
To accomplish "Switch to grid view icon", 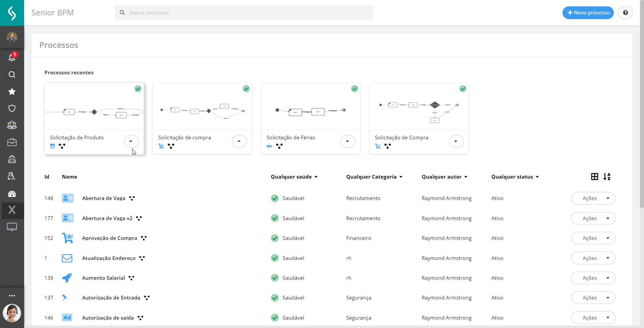I will 594,177.
